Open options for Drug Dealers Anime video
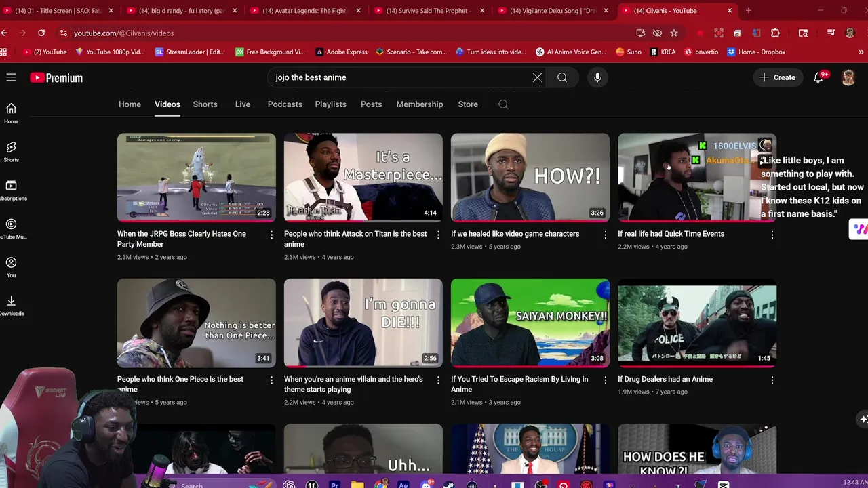 pyautogui.click(x=772, y=380)
